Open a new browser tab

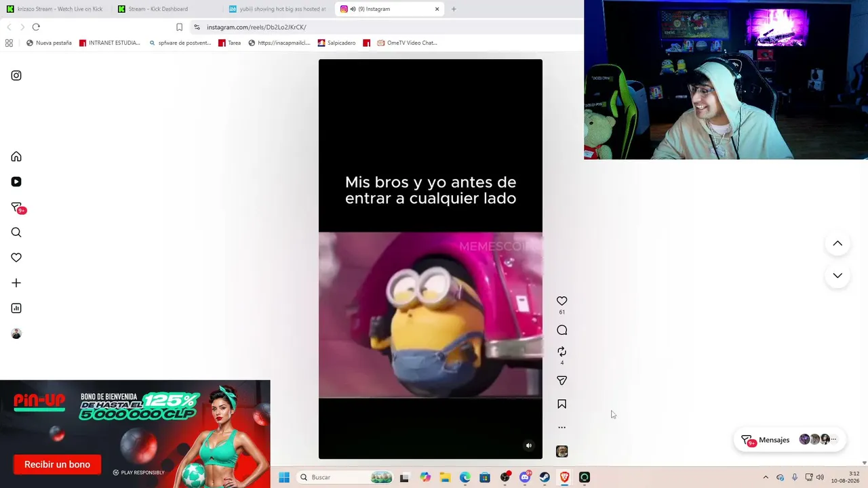pyautogui.click(x=454, y=9)
